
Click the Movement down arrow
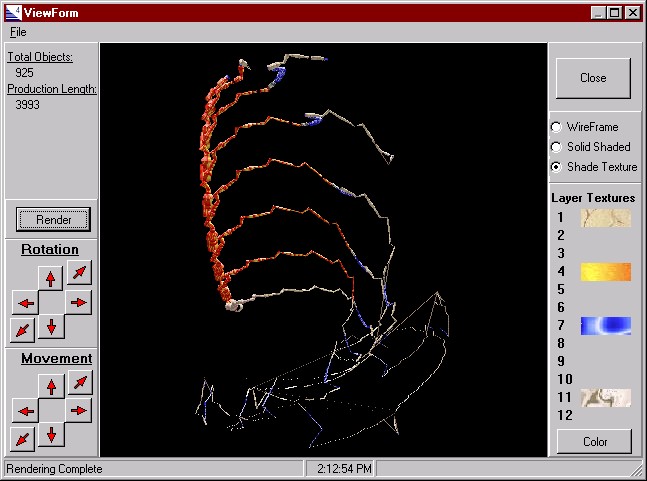coord(51,434)
